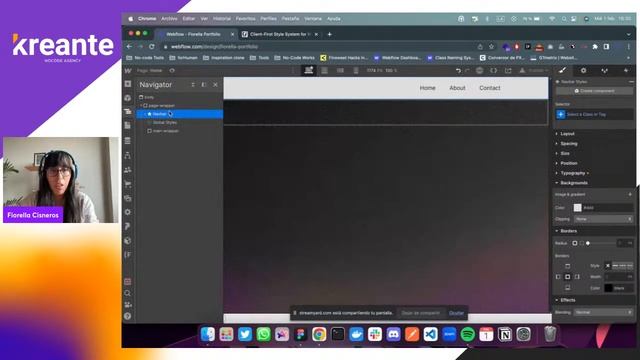
Task: Open the Ecommerce cart panel icon
Action: [128, 184]
